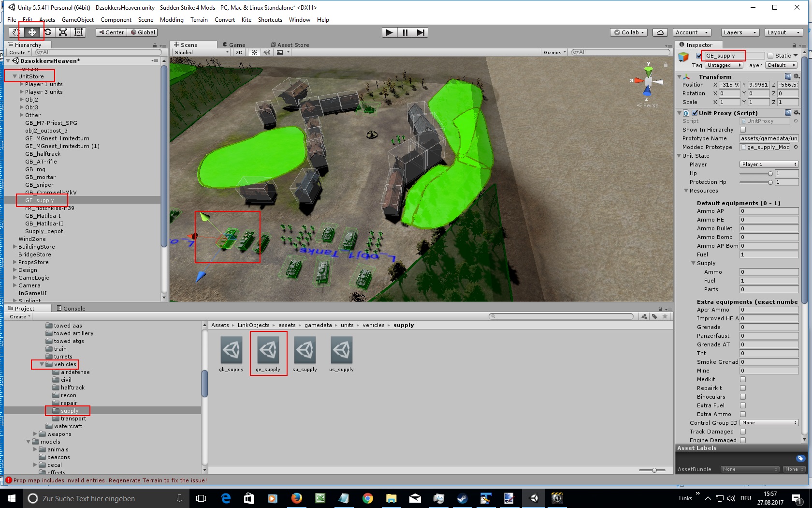The height and width of the screenshot is (508, 812).
Task: Select su_supply prefab asset
Action: tap(305, 354)
